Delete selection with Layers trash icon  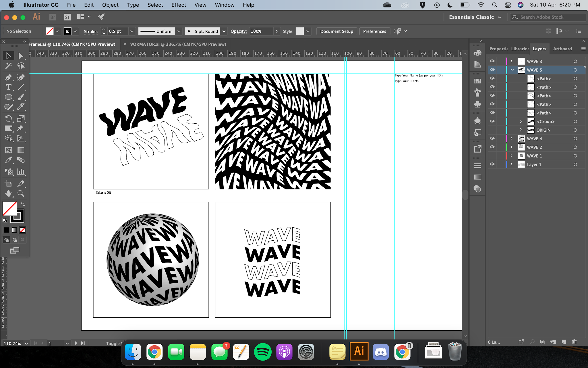(574, 342)
